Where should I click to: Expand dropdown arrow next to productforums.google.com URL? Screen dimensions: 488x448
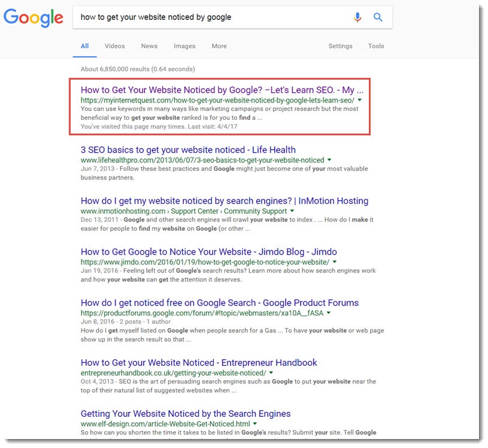click(329, 313)
